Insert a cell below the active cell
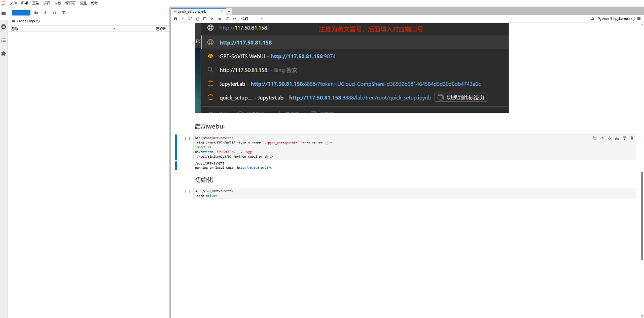The width and height of the screenshot is (644, 318). (x=624, y=138)
